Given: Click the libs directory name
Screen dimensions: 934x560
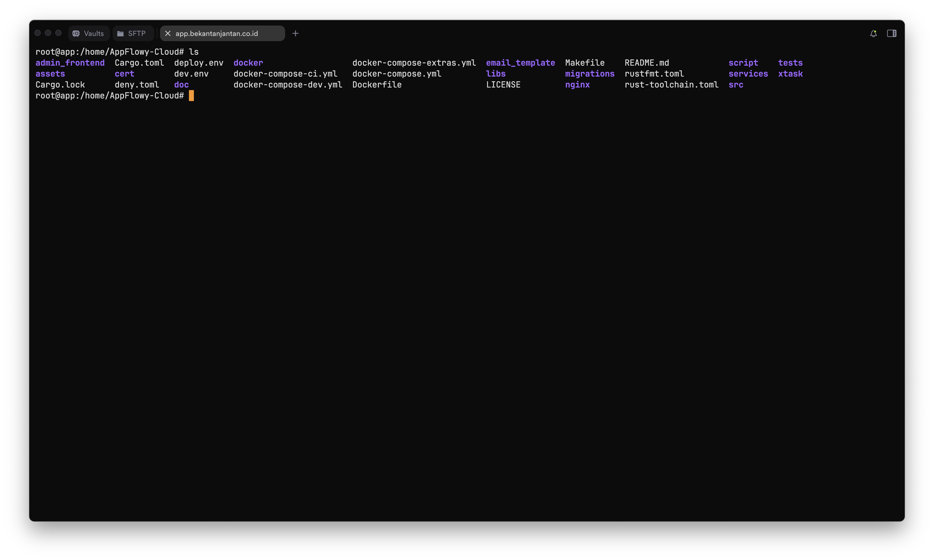Looking at the screenshot, I should pos(496,74).
